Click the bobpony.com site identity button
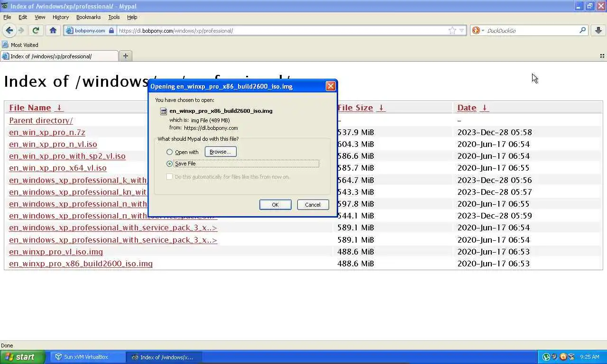Image resolution: width=607 pixels, height=364 pixels. click(x=90, y=30)
